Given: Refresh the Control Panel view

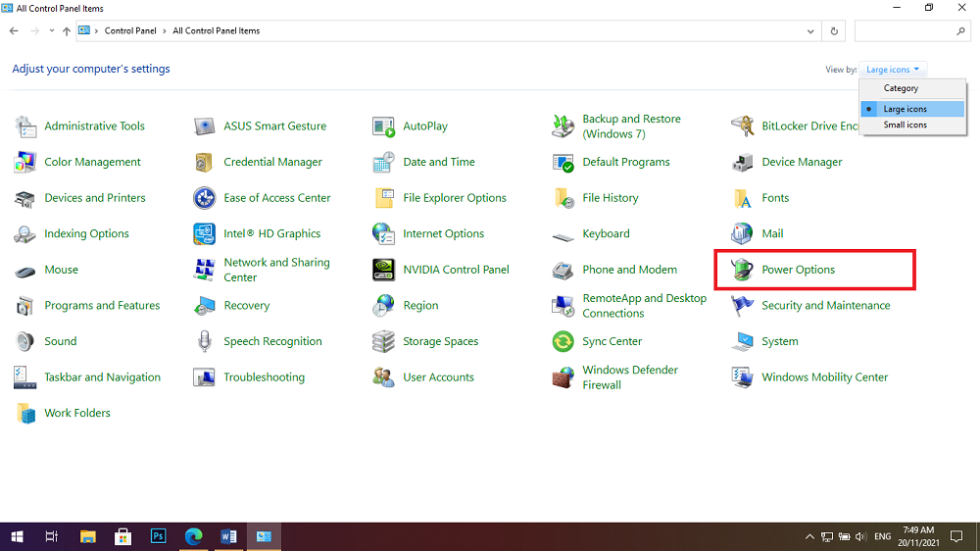Looking at the screenshot, I should [x=834, y=31].
